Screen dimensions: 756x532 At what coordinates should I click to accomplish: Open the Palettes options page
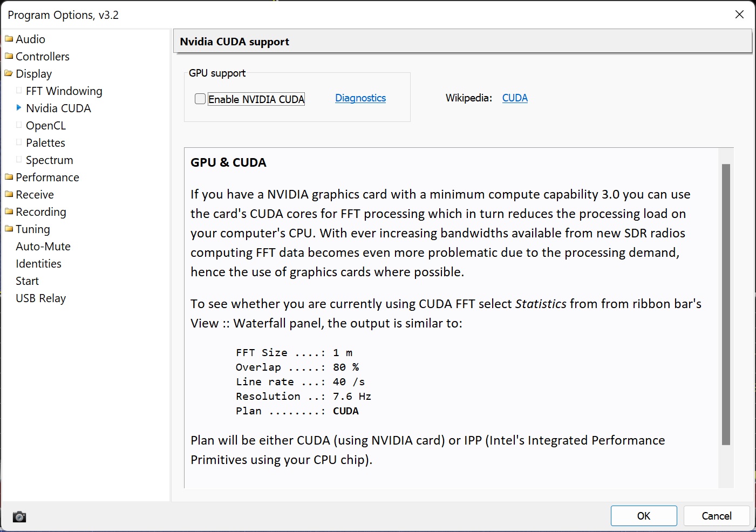(45, 143)
